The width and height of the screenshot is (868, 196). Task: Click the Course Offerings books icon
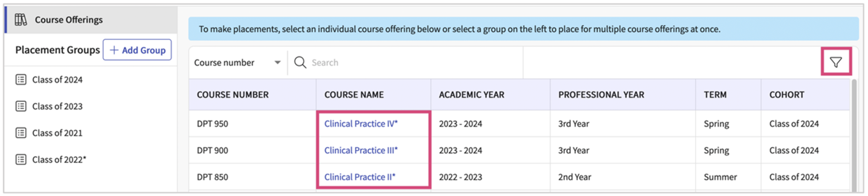point(21,20)
